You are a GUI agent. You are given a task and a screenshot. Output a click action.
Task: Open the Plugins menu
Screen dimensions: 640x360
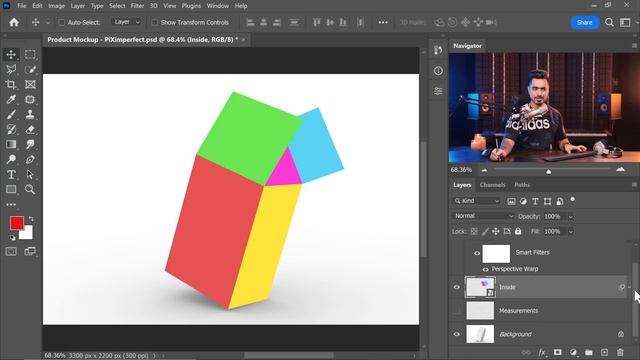191,6
